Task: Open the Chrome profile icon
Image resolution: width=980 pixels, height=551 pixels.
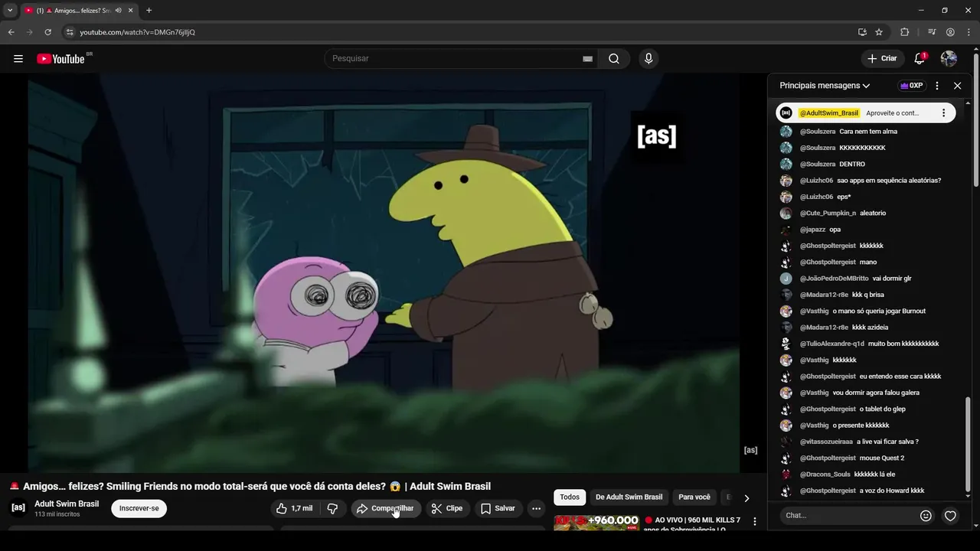Action: [950, 32]
